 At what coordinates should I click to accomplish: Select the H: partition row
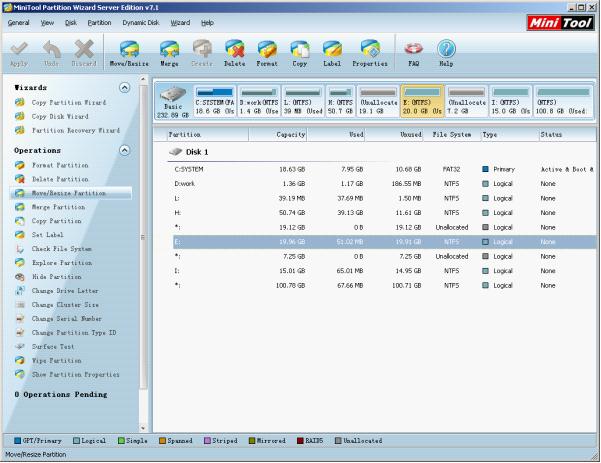[x=384, y=213]
